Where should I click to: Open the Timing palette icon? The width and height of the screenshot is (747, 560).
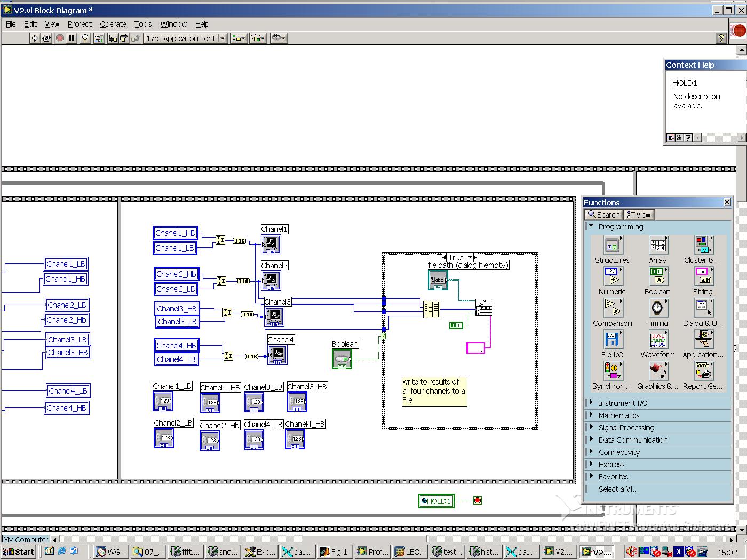657,308
